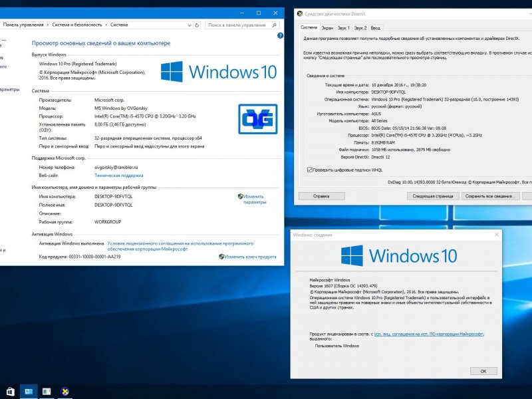Activate DirectX Diagnostic taskbar icon
Image resolution: width=532 pixels, height=399 pixels.
coord(65,392)
